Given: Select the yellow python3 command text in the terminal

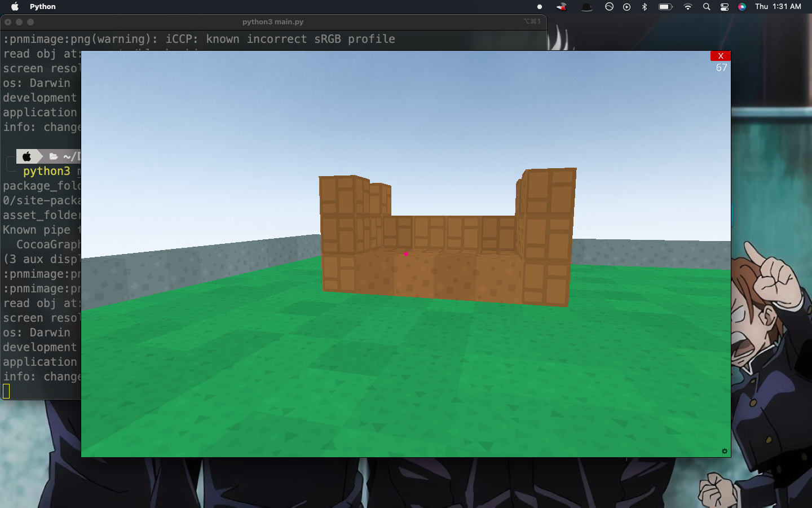Looking at the screenshot, I should click(x=46, y=171).
